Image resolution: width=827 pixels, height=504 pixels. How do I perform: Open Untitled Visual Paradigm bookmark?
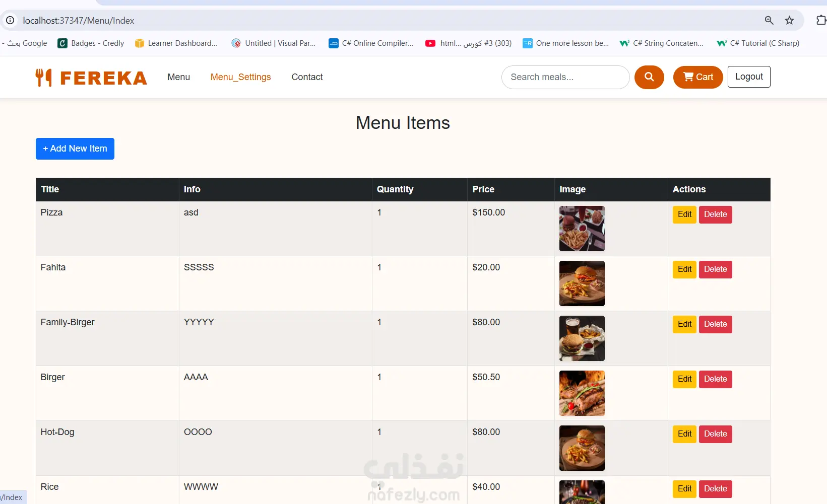pyautogui.click(x=274, y=43)
